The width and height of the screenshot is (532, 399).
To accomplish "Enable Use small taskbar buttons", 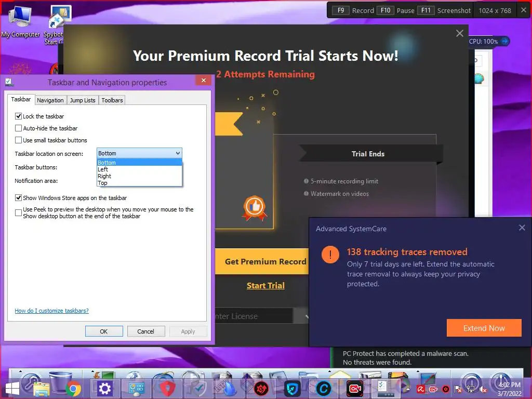I will 19,140.
